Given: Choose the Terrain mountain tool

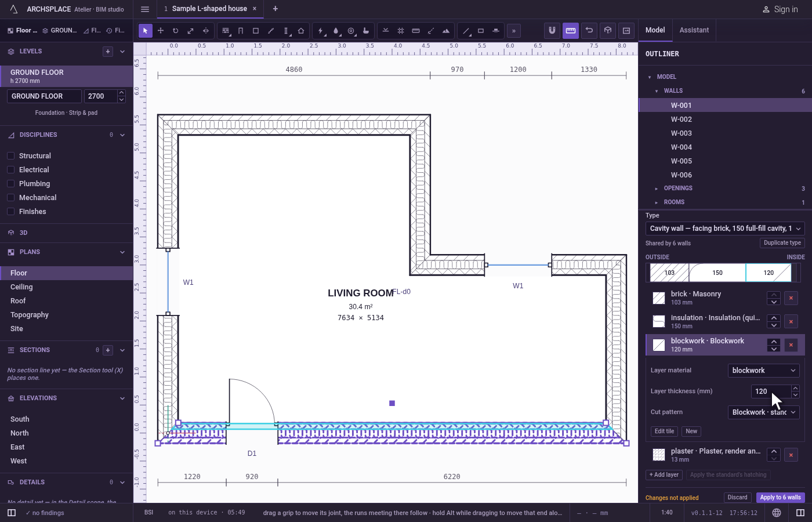Looking at the screenshot, I should click(x=446, y=31).
